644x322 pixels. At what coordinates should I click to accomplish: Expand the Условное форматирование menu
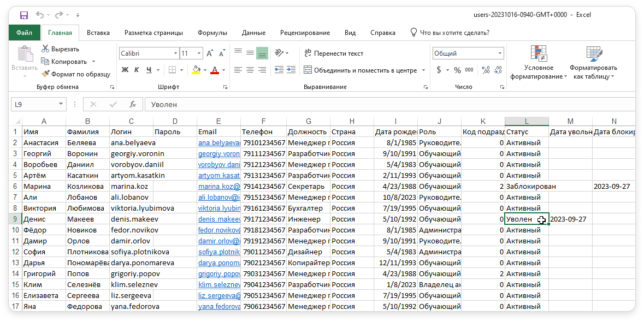coord(539,63)
